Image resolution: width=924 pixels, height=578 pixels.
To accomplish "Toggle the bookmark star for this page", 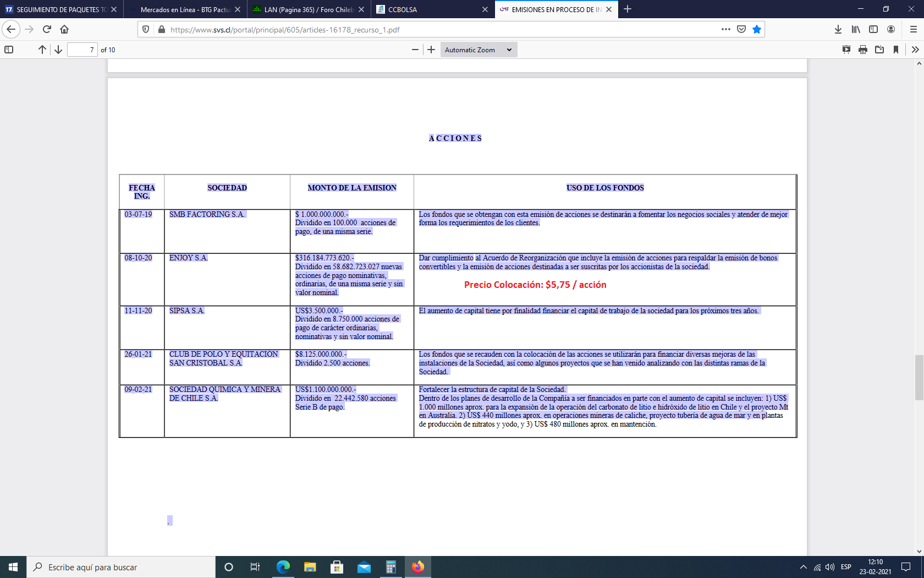I will click(757, 29).
